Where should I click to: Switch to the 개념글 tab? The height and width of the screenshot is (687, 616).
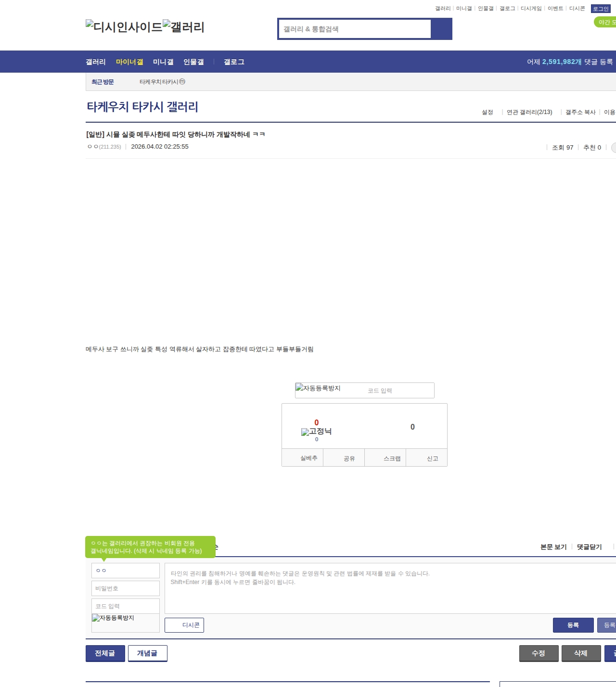[x=148, y=653]
